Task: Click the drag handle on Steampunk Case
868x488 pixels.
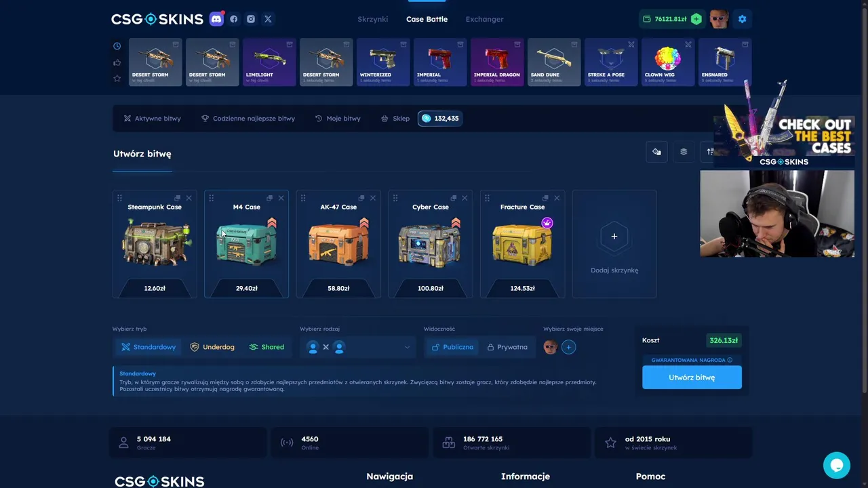Action: point(119,198)
